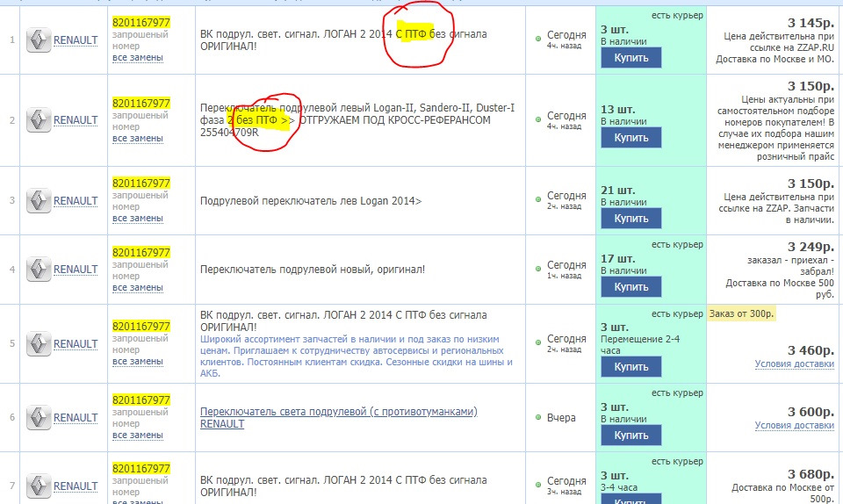Click part number 8201167977 in row 1
The height and width of the screenshot is (504, 843).
coord(140,23)
